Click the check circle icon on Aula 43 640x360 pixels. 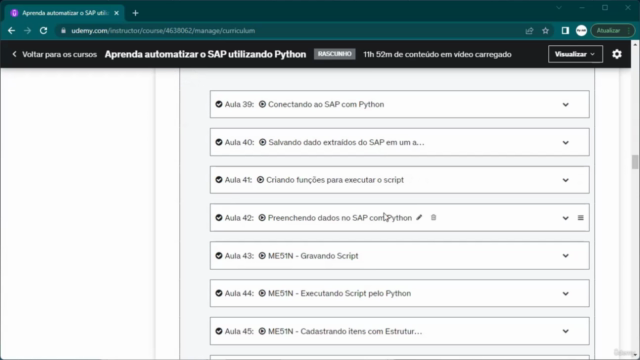tap(219, 256)
